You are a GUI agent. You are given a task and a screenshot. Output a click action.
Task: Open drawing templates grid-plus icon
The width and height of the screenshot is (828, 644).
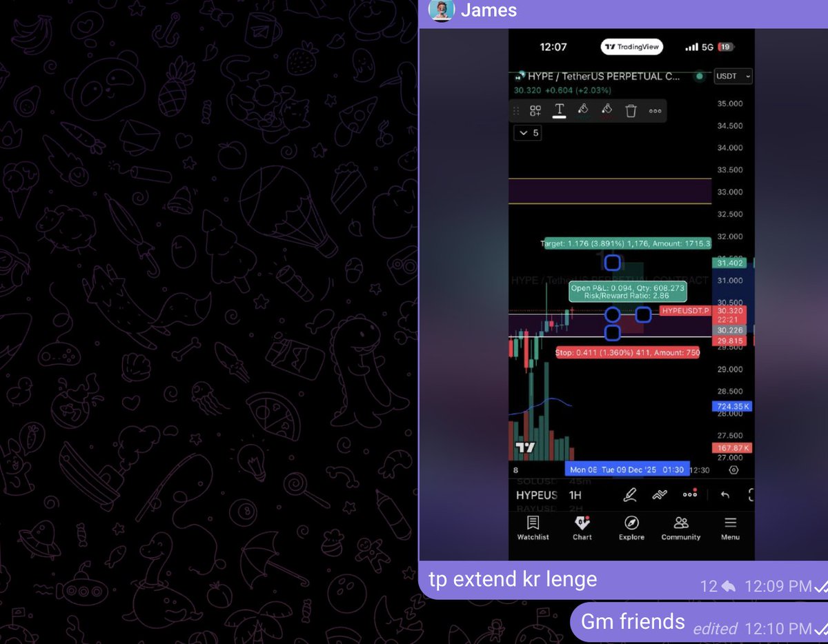coord(535,110)
